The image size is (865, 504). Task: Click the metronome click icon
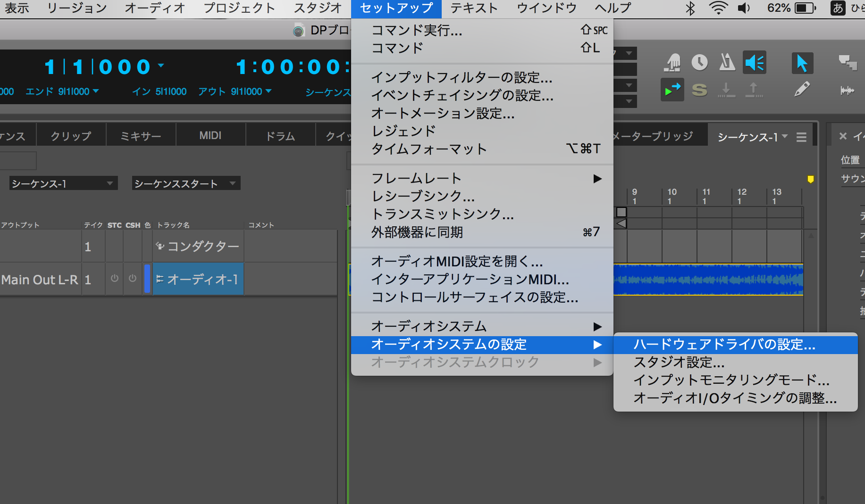coord(727,63)
